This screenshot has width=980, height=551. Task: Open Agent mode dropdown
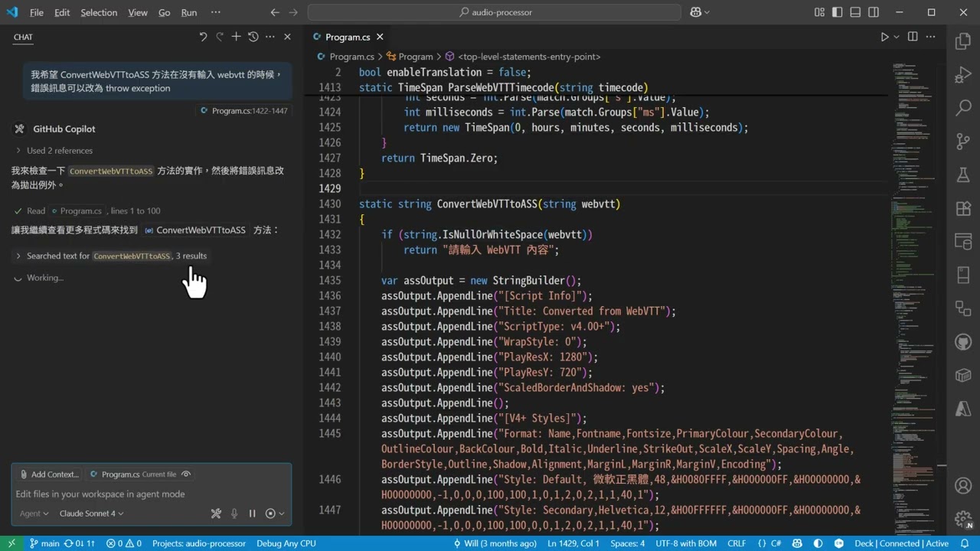34,514
